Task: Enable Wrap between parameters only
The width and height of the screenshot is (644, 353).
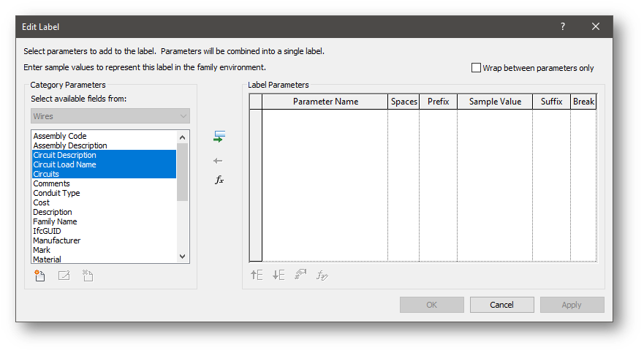Action: (x=476, y=68)
